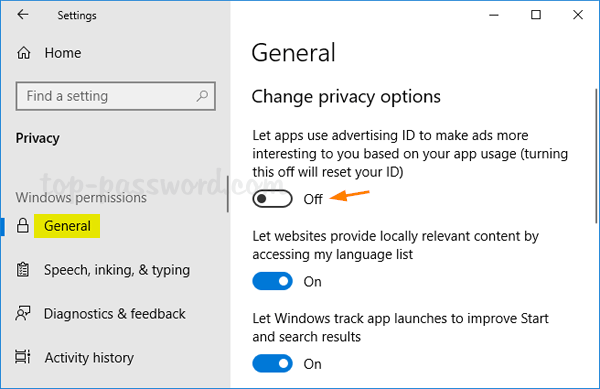Open the General privacy page
Screen dimensions: 600x389
tap(67, 226)
